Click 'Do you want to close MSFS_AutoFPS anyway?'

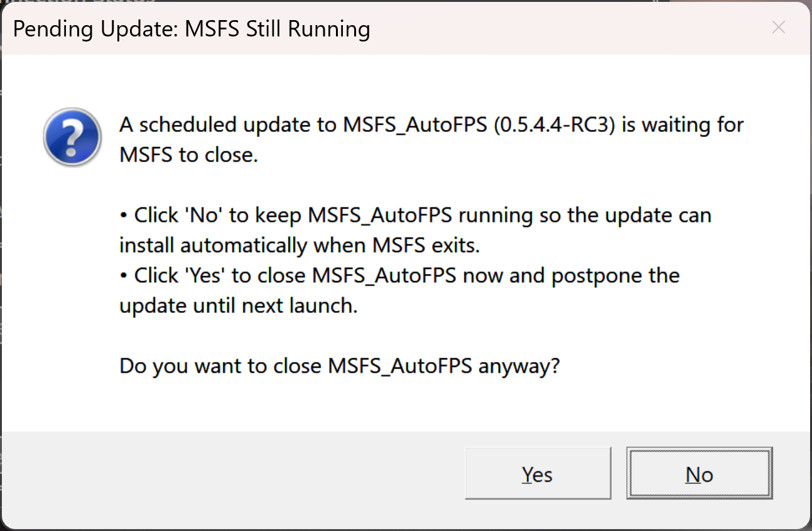pos(339,366)
